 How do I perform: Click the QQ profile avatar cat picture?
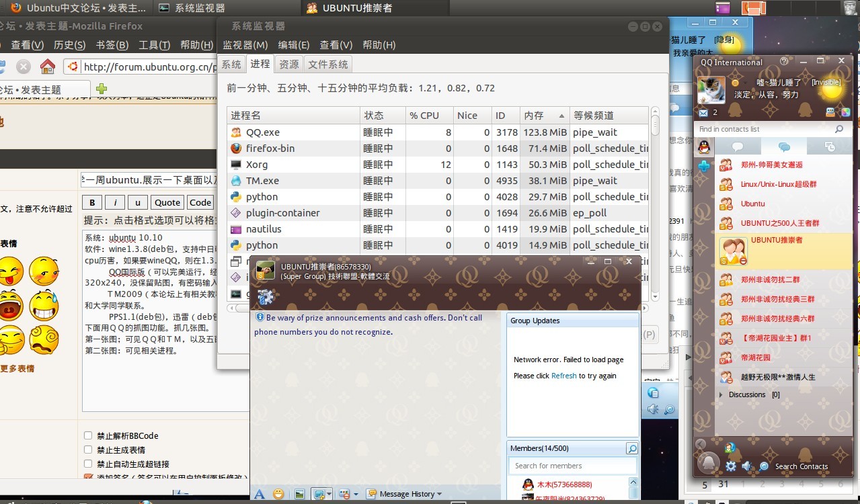coord(711,90)
